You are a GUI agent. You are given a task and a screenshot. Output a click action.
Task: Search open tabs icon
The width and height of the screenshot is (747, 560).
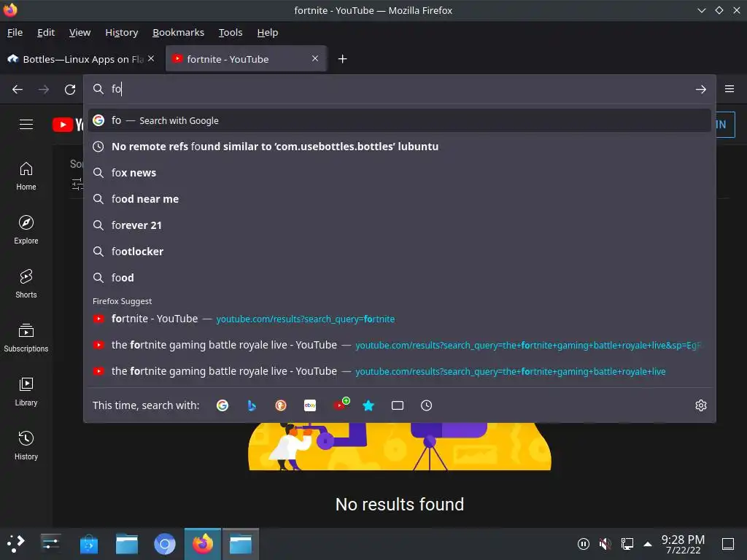click(x=398, y=405)
